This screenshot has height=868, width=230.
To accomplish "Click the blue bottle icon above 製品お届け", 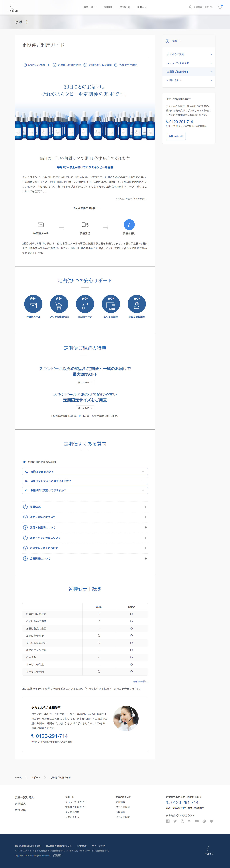I will point(129,225).
